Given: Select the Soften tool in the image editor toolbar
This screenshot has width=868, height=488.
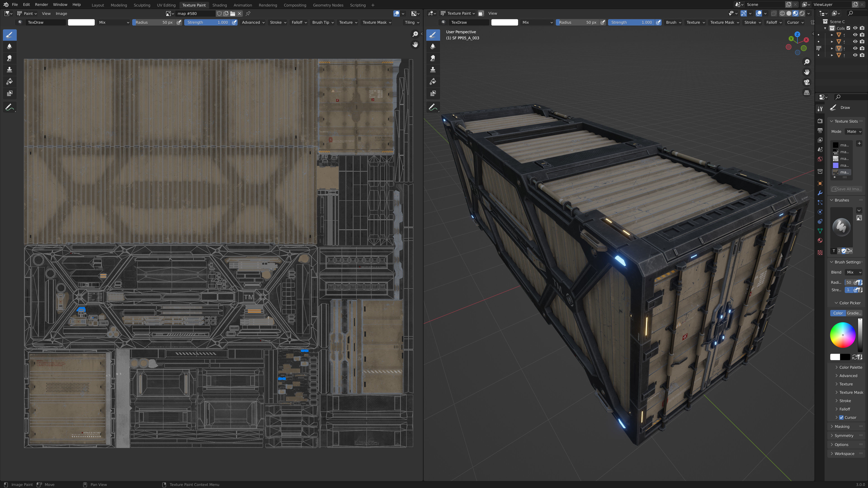Looking at the screenshot, I should coord(9,47).
